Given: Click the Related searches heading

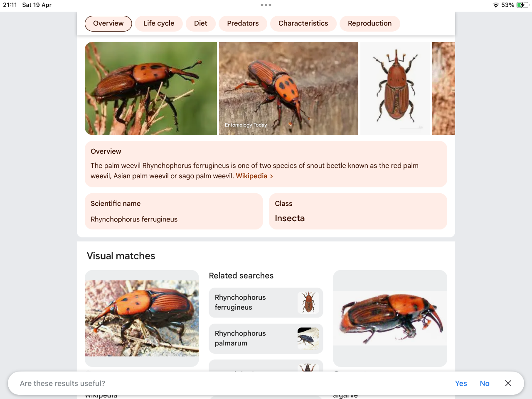Looking at the screenshot, I should coord(241,276).
